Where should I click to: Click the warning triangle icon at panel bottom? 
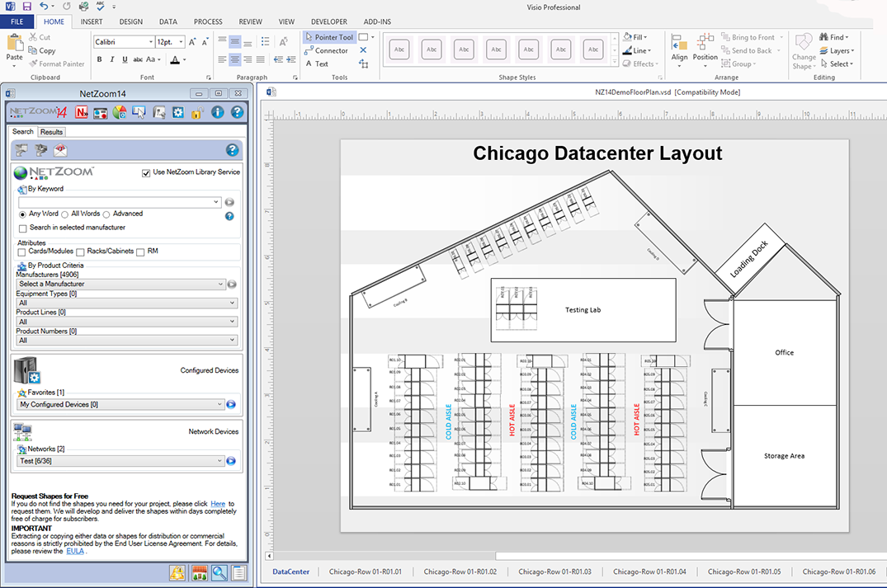pos(177,573)
